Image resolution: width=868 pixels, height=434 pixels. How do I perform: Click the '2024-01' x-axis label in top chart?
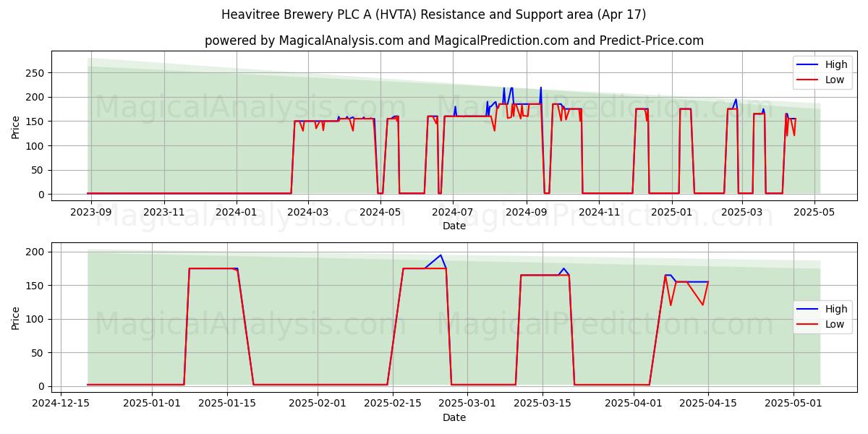tap(237, 212)
